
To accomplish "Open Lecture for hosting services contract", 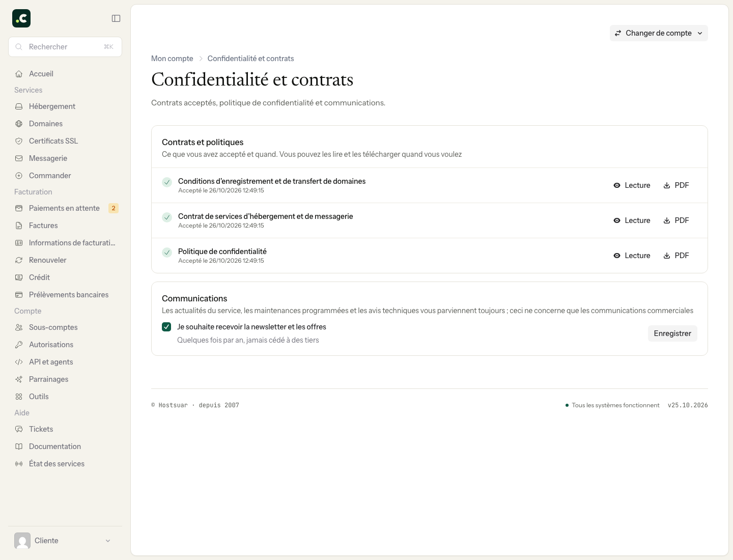I will (x=632, y=220).
